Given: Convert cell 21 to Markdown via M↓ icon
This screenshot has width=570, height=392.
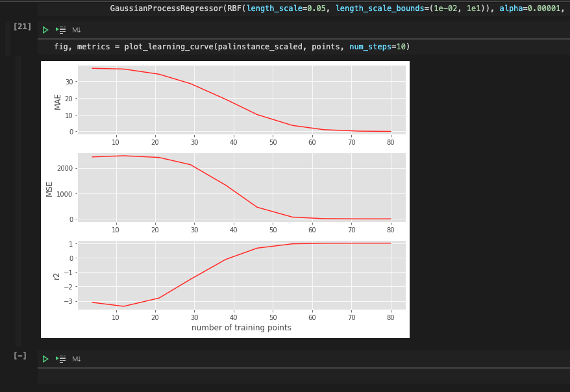Looking at the screenshot, I should point(77,30).
